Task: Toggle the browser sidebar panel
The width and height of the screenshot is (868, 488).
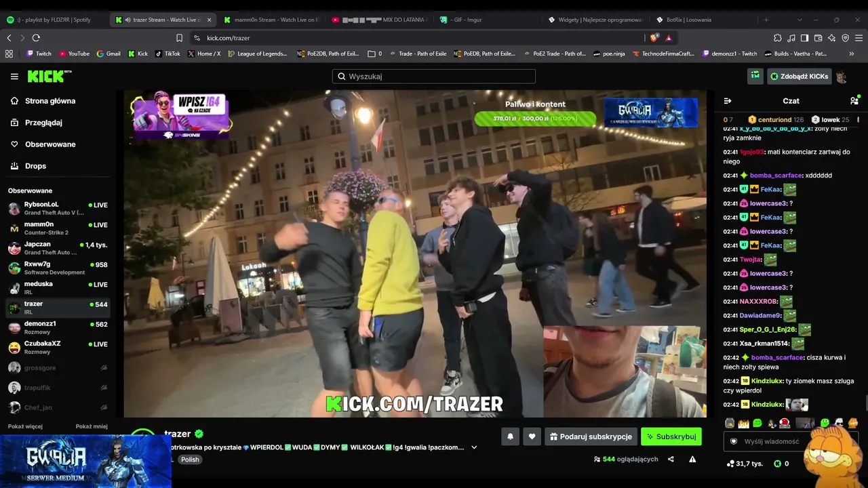Action: [x=805, y=38]
